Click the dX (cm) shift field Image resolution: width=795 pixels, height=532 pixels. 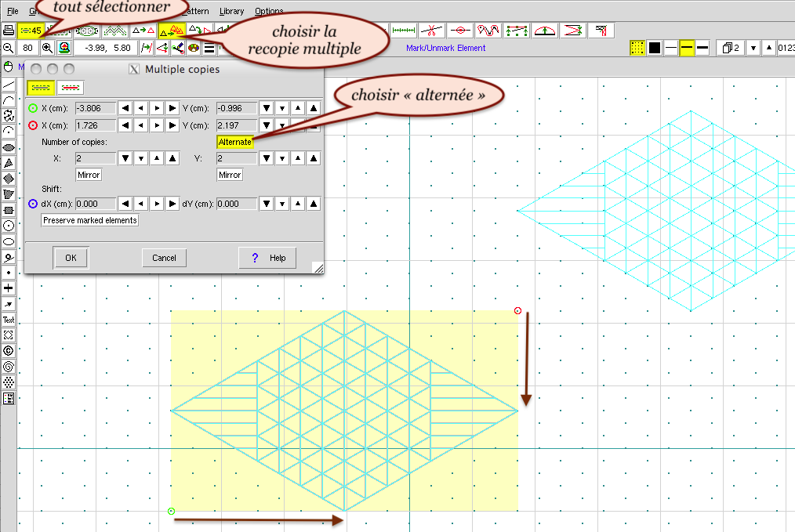click(96, 204)
